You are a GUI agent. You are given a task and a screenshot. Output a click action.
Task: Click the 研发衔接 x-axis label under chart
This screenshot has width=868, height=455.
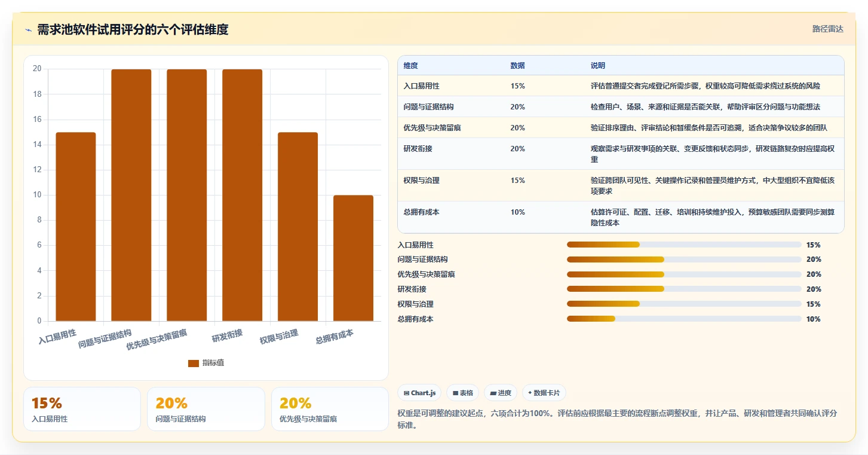227,335
